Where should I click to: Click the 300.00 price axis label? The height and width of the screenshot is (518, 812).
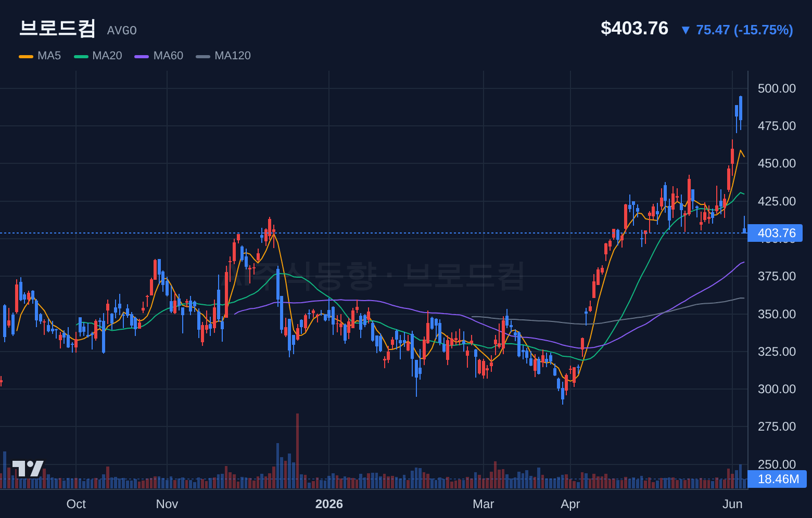pyautogui.click(x=777, y=389)
